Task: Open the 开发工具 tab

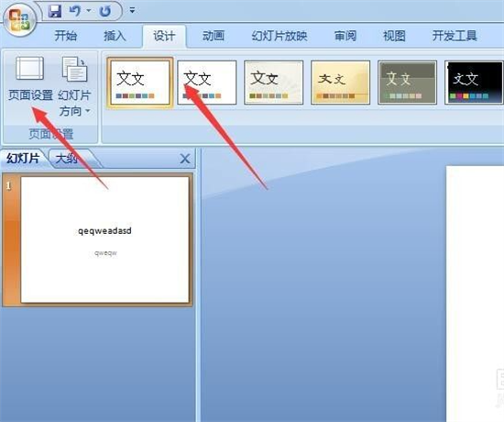Action: tap(455, 36)
